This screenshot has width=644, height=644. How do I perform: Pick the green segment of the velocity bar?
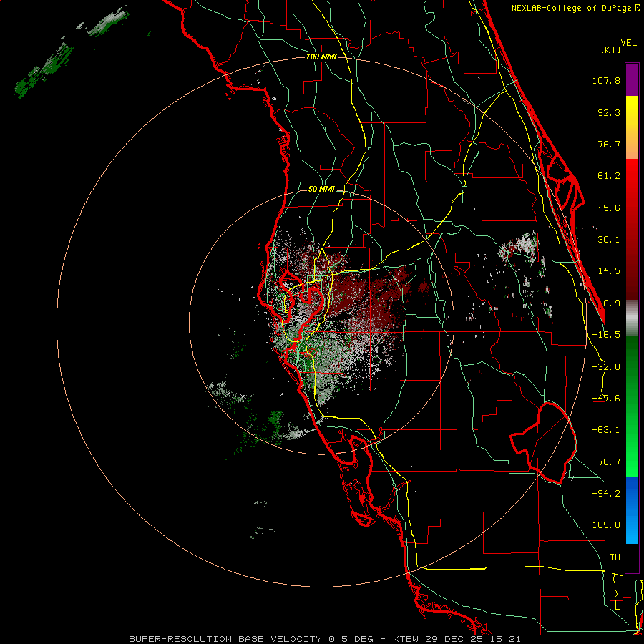(x=632, y=406)
